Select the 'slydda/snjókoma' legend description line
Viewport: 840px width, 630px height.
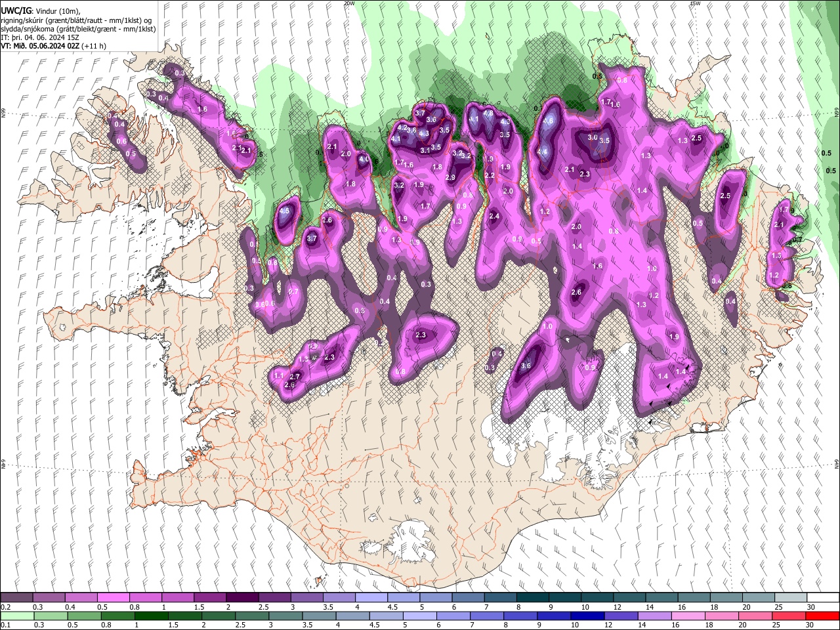pyautogui.click(x=78, y=29)
